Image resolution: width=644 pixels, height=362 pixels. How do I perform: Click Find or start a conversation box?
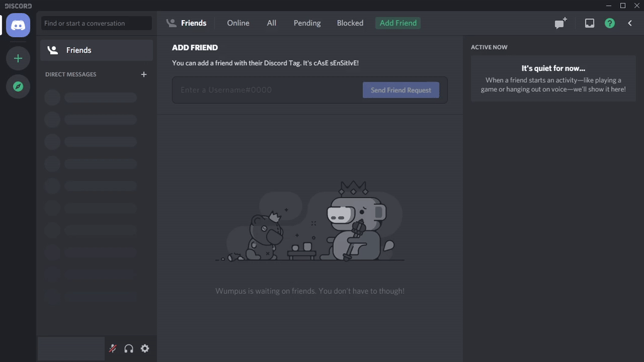pyautogui.click(x=96, y=23)
